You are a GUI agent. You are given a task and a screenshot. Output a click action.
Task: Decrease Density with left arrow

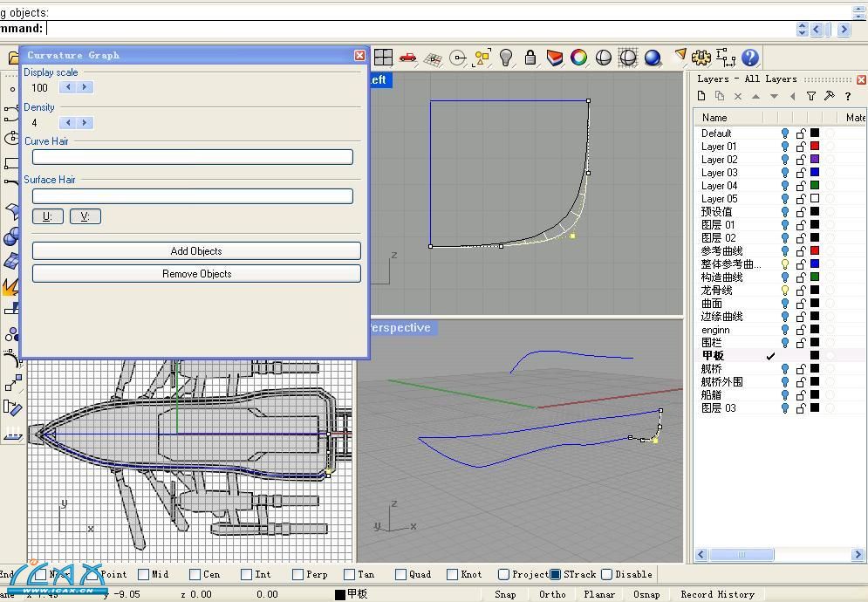[x=68, y=123]
